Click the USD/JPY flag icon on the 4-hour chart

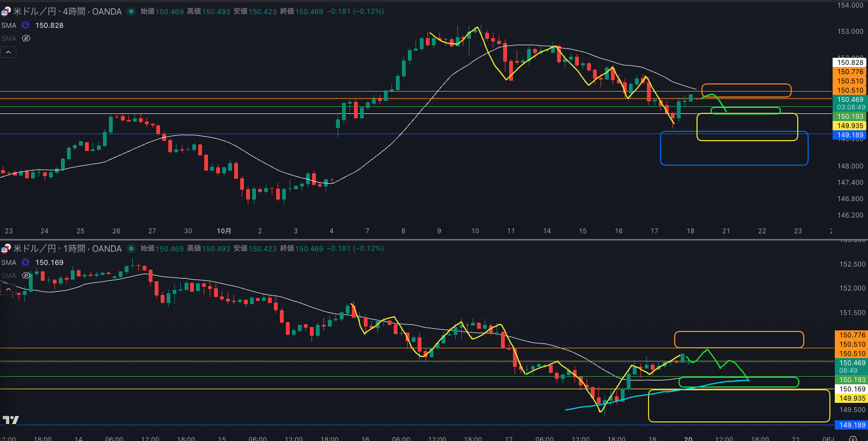tap(5, 11)
